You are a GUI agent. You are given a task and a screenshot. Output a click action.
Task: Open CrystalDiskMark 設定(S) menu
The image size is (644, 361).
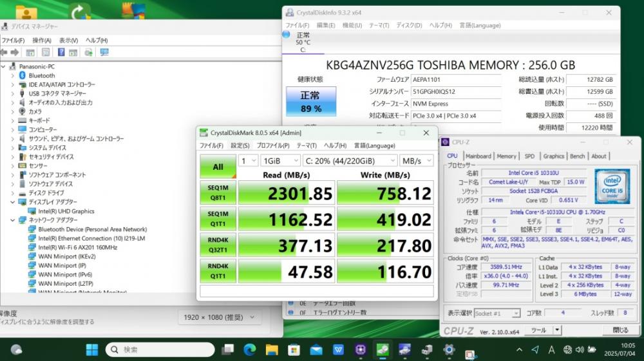(240, 145)
